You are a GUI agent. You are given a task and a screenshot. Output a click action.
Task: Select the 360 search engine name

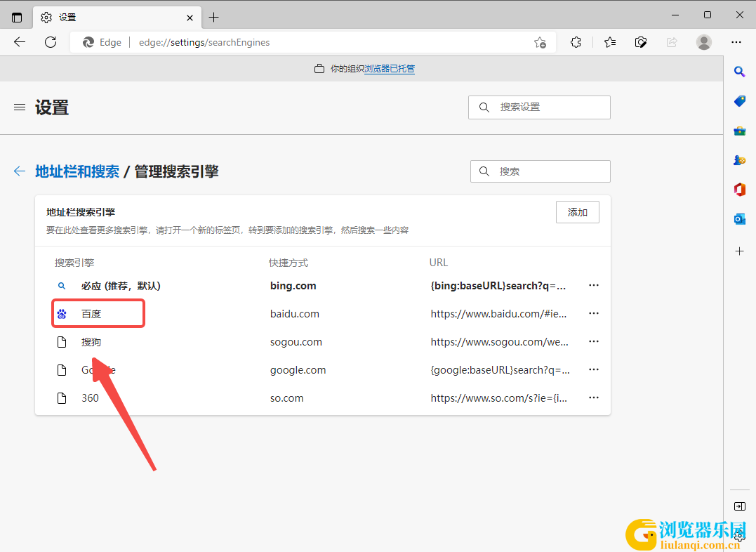tap(90, 398)
